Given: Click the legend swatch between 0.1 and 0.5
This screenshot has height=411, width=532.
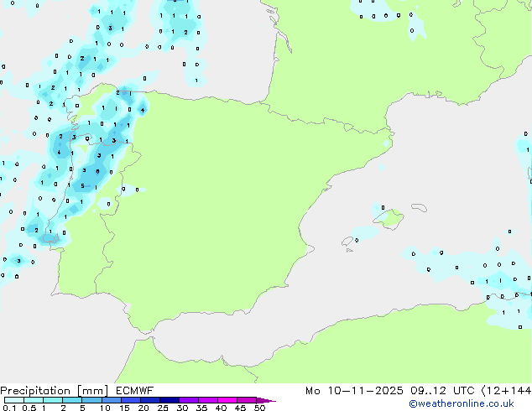Looking at the screenshot, I should (14, 400).
